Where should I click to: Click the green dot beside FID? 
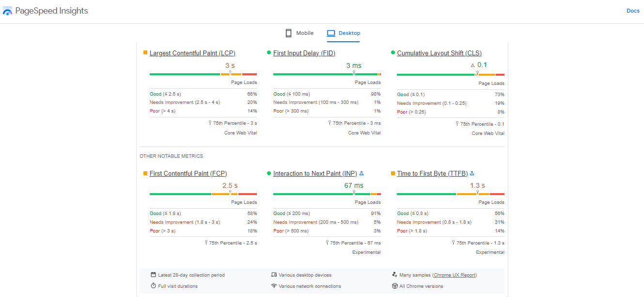[x=269, y=52]
